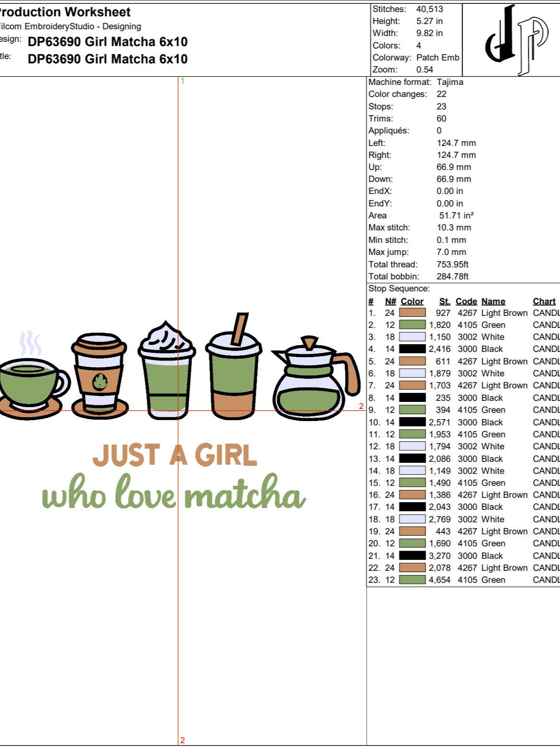Click stitch count 3,270 in stop 21
This screenshot has height=747, width=560.
pyautogui.click(x=440, y=555)
